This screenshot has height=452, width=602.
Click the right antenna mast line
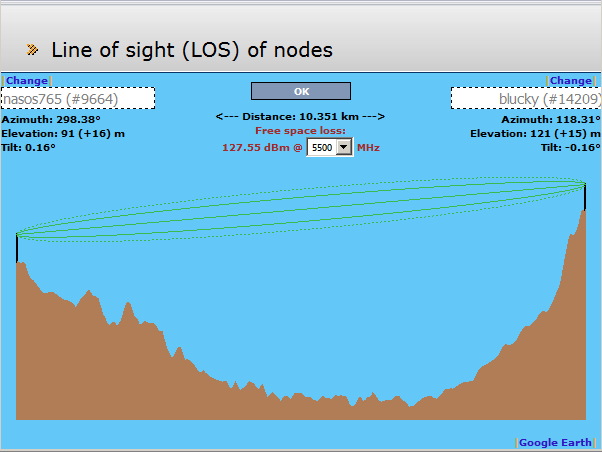[x=585, y=197]
